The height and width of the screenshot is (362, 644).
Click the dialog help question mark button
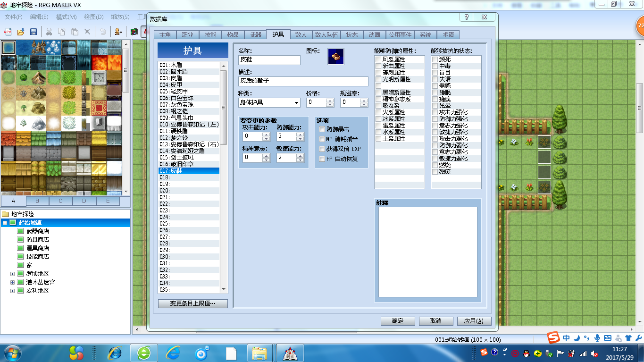point(467,17)
